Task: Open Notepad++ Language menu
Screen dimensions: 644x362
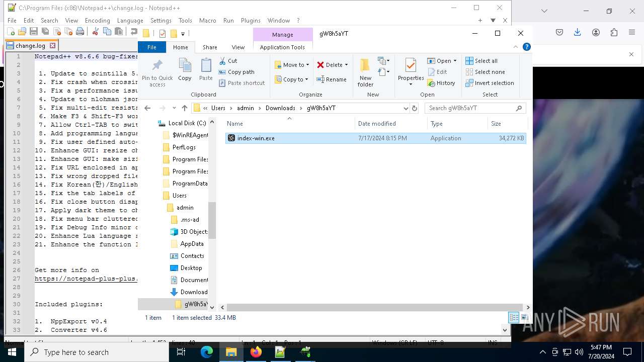Action: pyautogui.click(x=130, y=21)
